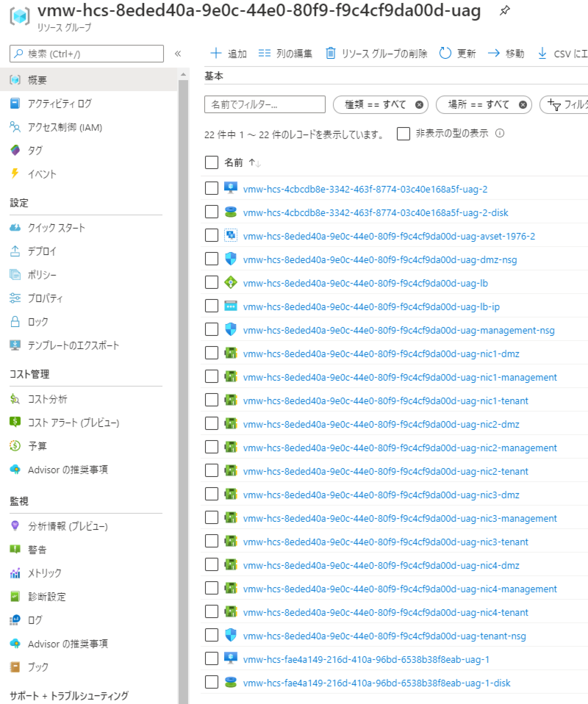Check the uag-dmz-nsg row checkbox

[212, 259]
